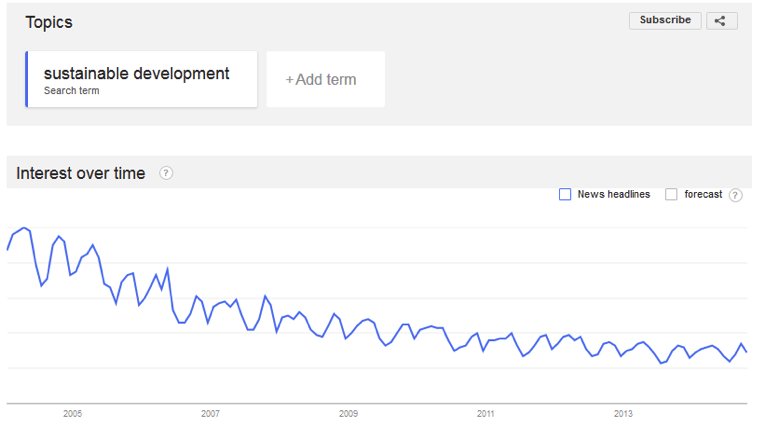Enable the News headlines checkbox
The image size is (758, 424).
(565, 194)
